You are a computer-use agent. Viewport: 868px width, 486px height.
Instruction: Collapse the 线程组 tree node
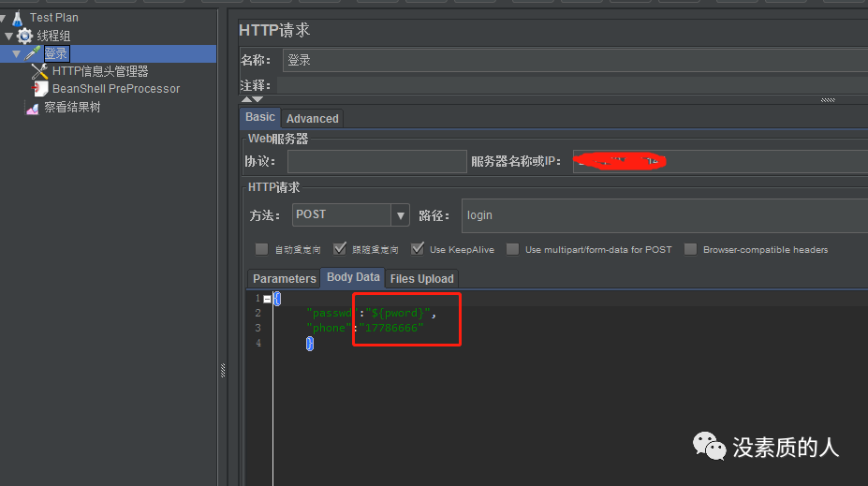8,36
